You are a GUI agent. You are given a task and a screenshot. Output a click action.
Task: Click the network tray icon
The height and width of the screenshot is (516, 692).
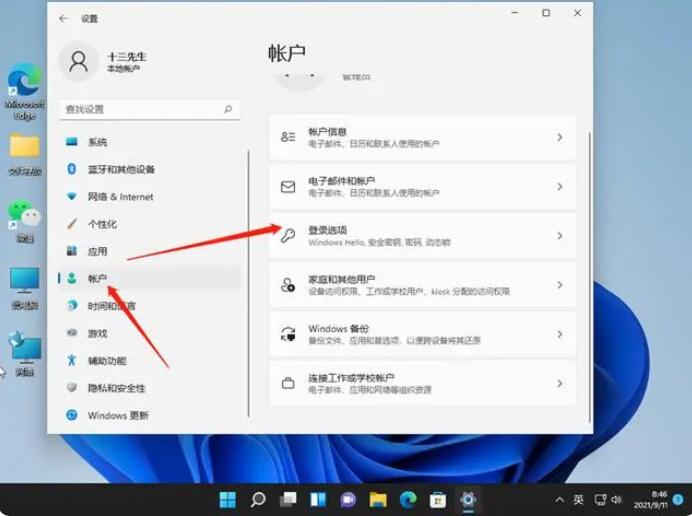[x=600, y=500]
